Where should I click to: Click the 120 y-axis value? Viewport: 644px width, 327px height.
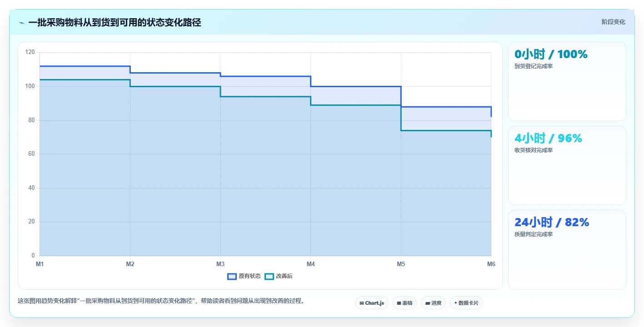click(x=30, y=52)
